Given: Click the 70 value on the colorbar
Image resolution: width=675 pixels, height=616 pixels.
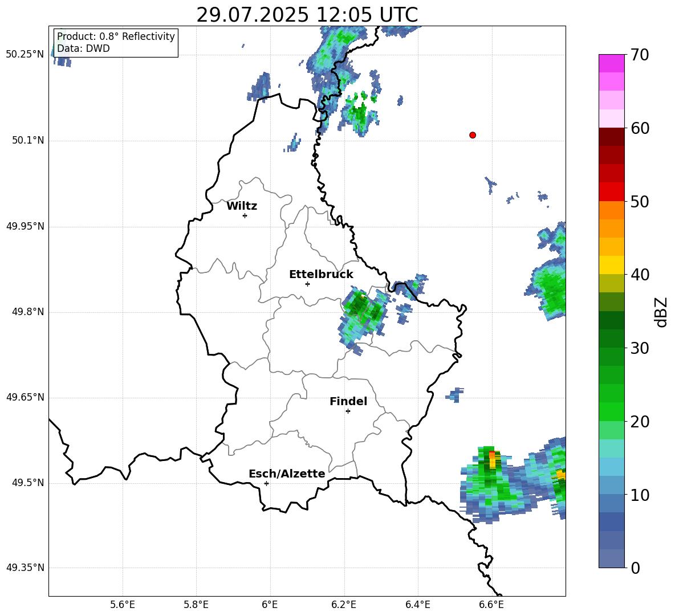Looking at the screenshot, I should [639, 55].
